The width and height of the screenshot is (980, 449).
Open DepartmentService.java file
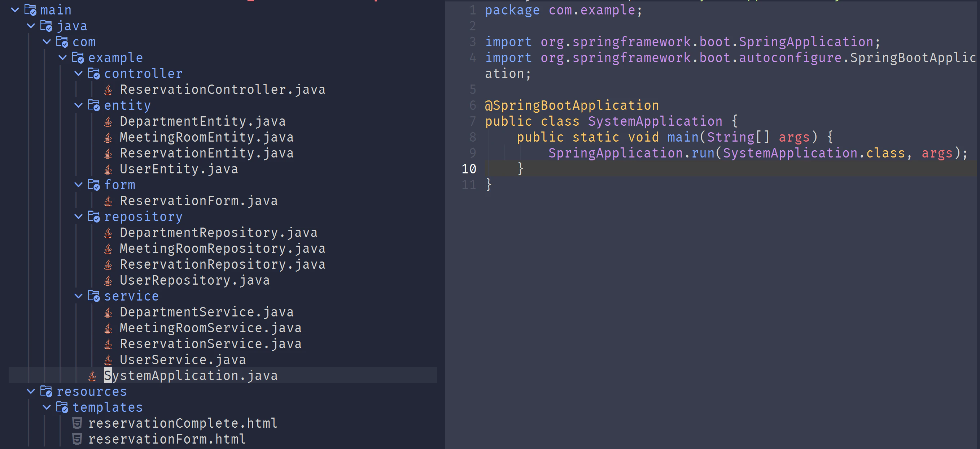point(207,312)
